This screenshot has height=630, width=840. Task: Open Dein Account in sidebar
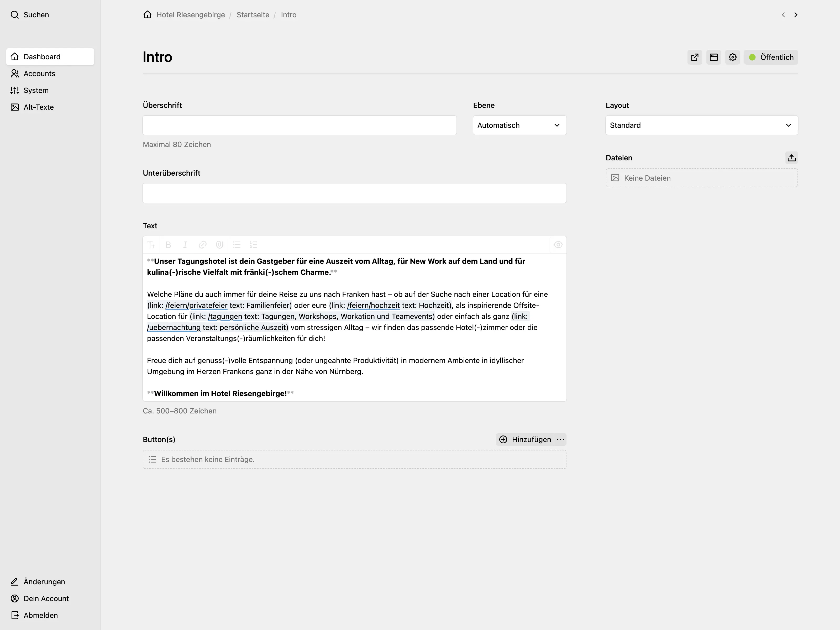[x=50, y=598]
